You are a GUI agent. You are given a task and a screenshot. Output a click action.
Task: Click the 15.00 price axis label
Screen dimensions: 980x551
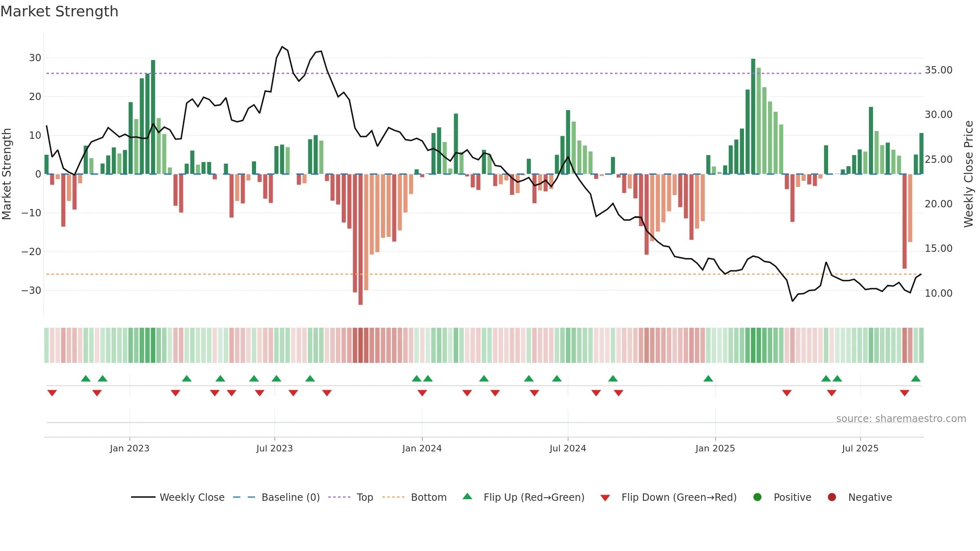(x=938, y=249)
